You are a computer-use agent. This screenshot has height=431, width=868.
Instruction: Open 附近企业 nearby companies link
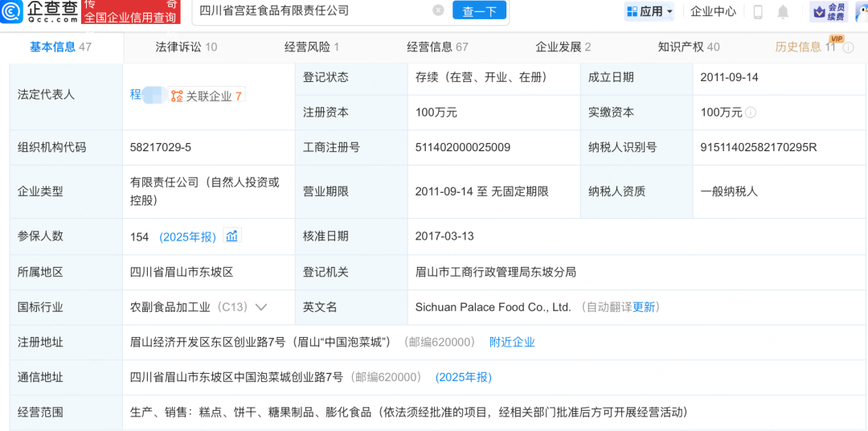pos(512,343)
